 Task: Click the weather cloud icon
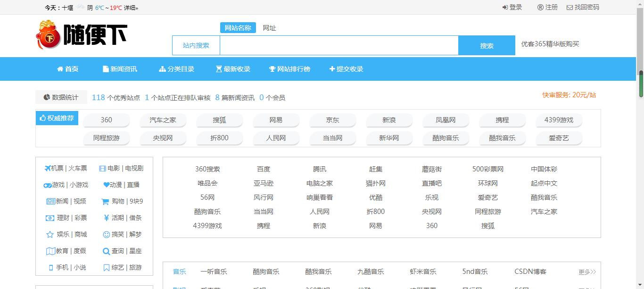tap(81, 7)
